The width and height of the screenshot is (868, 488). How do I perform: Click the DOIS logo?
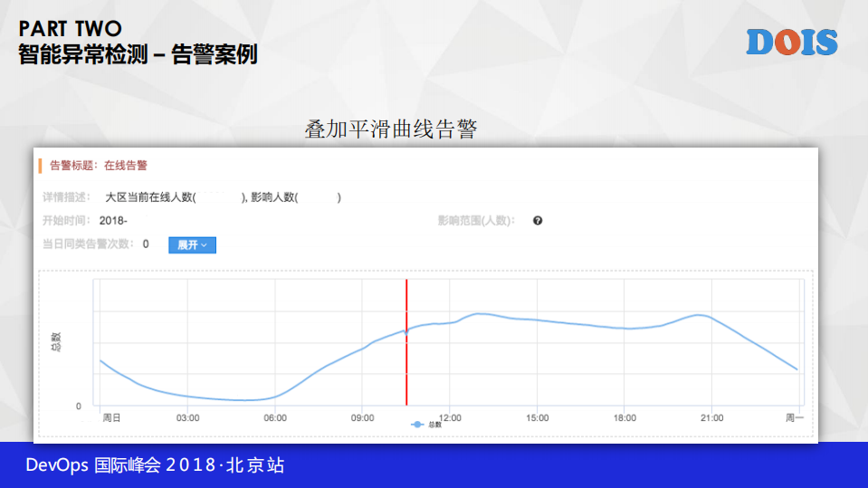[792, 42]
